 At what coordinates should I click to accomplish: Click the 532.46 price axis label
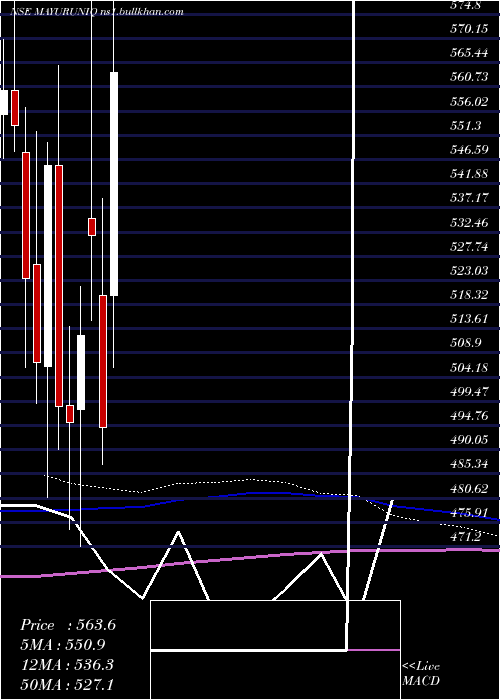point(469,223)
